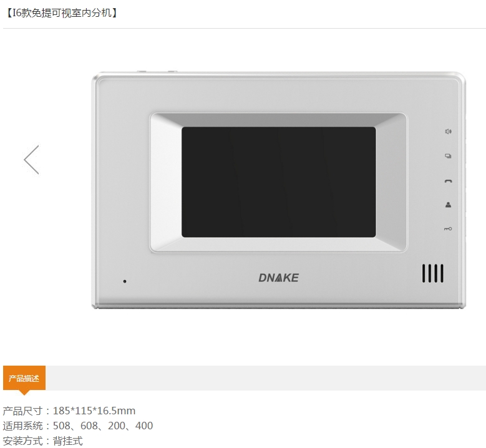Click the 适用系统 supported systems line
The width and height of the screenshot is (486, 448).
(x=78, y=426)
